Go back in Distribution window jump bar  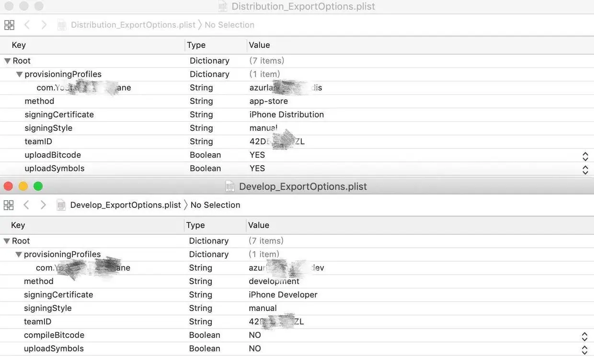coord(27,25)
